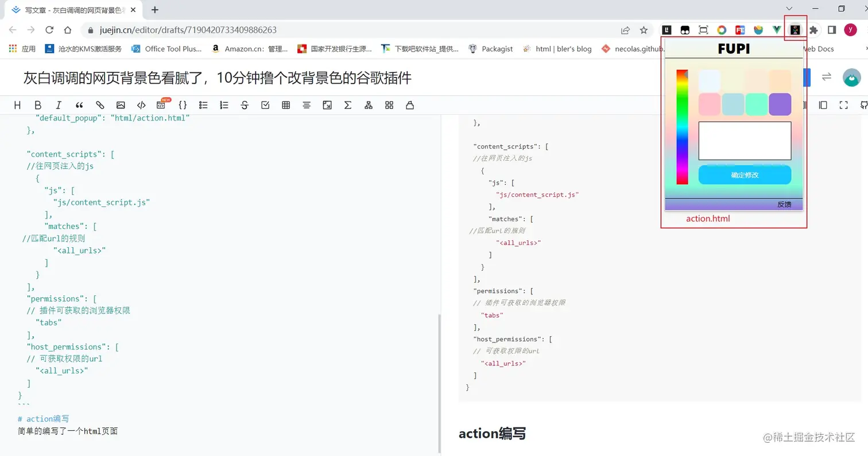Insert an image via the image icon
The image size is (868, 456).
(121, 105)
